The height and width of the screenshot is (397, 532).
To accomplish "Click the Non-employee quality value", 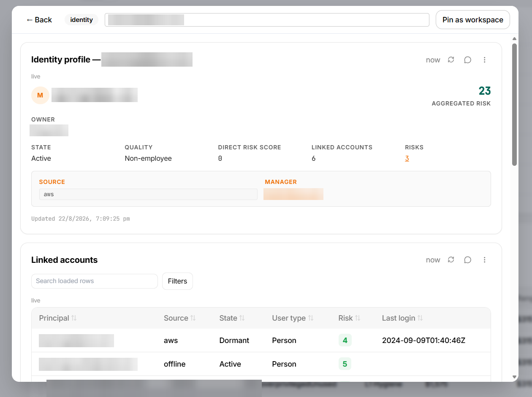I will coord(148,159).
